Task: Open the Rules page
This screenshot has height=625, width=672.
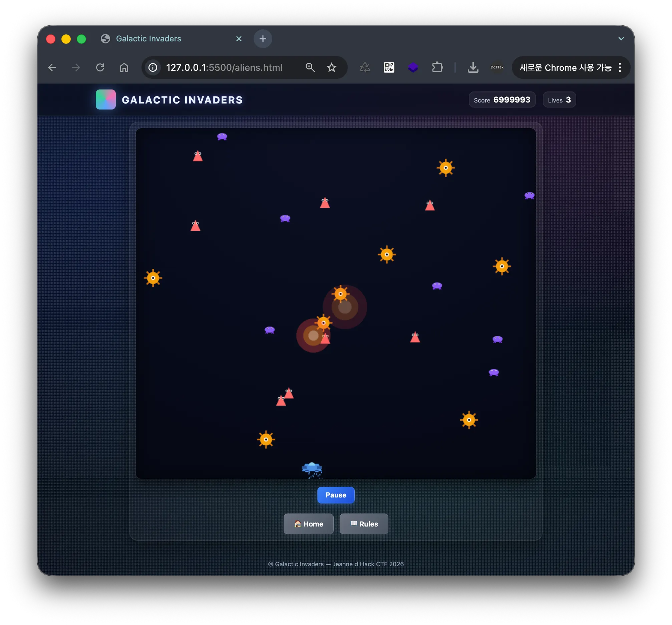Action: (x=364, y=524)
